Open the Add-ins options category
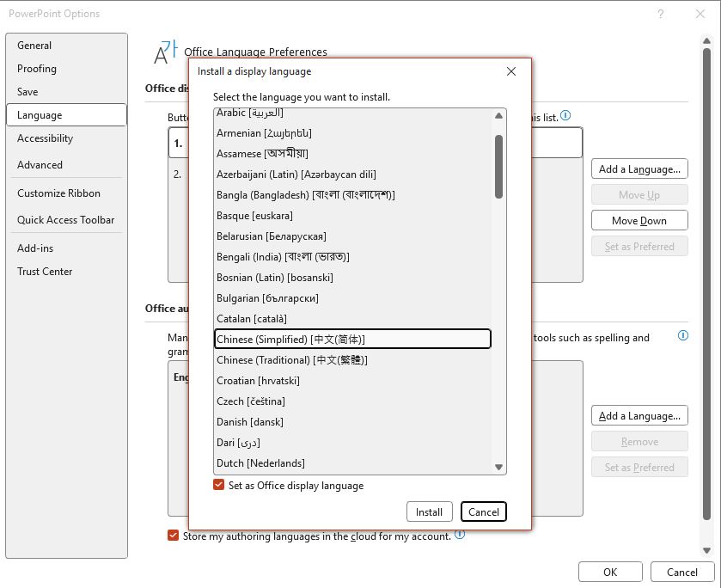Viewport: 721px width, 588px height. pos(66,248)
